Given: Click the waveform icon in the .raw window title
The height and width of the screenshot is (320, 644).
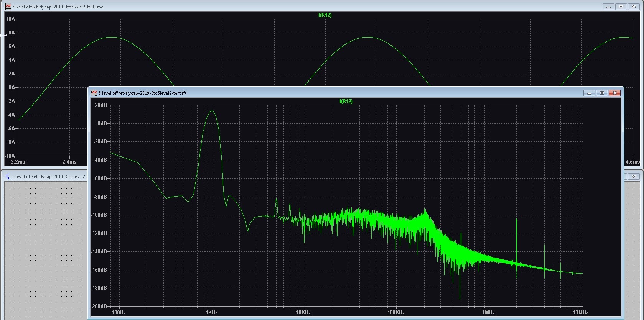Looking at the screenshot, I should (x=8, y=7).
